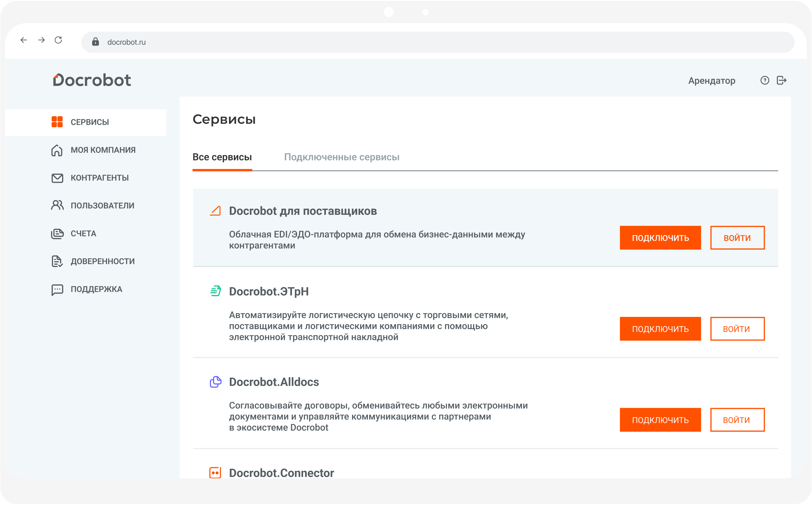812x505 pixels.
Task: Click the Сервисы page heading
Action: pyautogui.click(x=224, y=120)
